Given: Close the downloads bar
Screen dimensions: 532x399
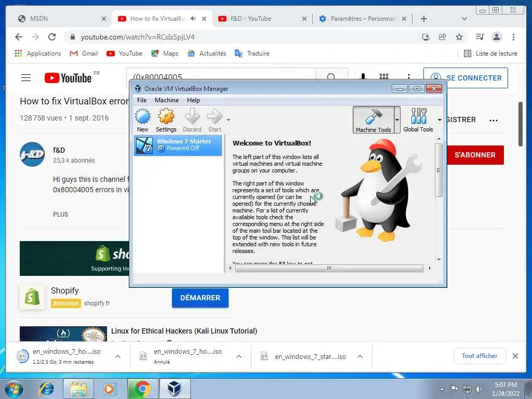Looking at the screenshot, I should point(515,356).
